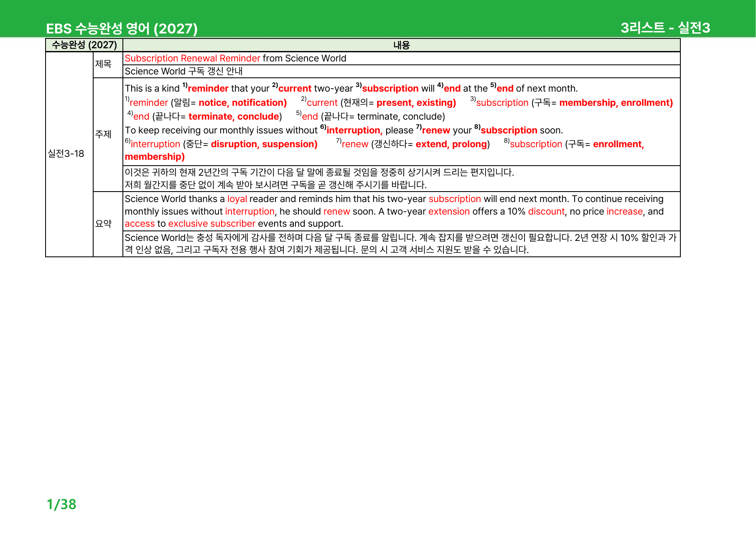The height and width of the screenshot is (535, 756).
Task: Click the 주제 row label
Action: [x=103, y=134]
